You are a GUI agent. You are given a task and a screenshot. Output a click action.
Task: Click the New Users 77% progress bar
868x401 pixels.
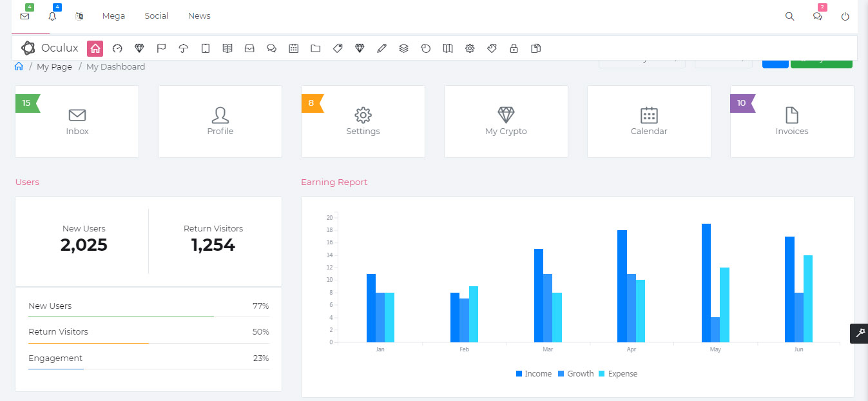point(149,317)
